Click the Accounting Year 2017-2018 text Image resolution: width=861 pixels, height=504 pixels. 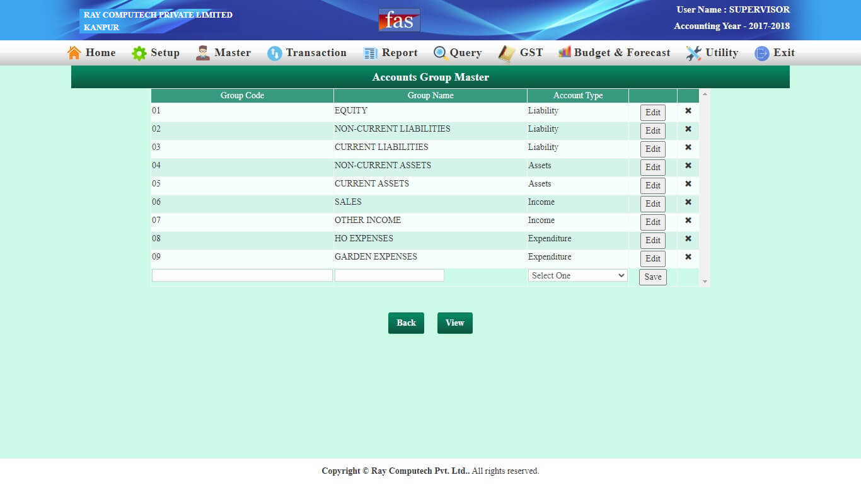click(x=732, y=26)
